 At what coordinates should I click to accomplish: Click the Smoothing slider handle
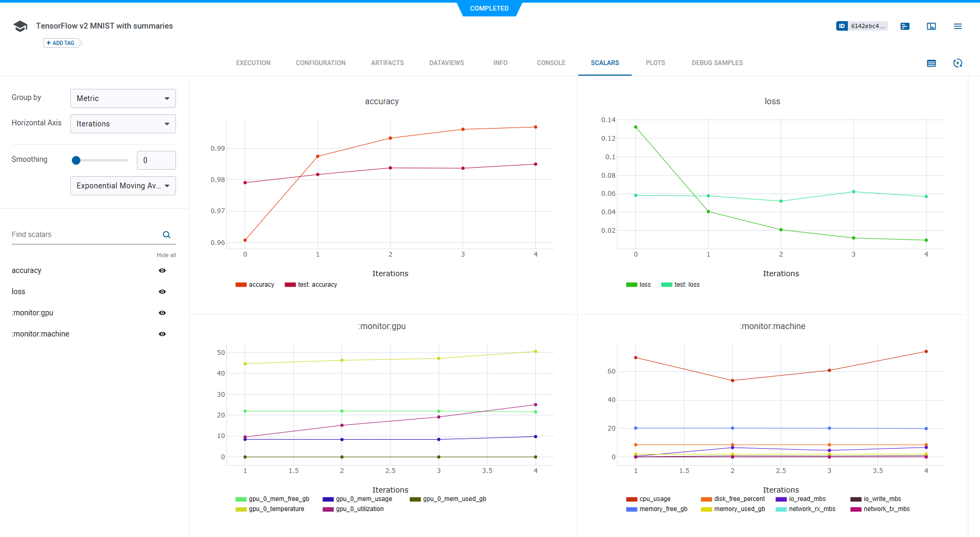[76, 160]
